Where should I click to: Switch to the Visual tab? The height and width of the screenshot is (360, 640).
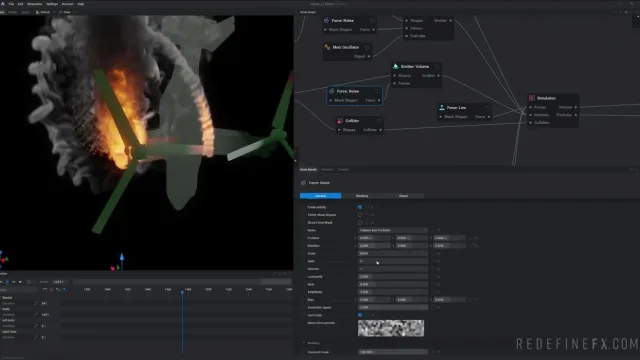tap(403, 196)
